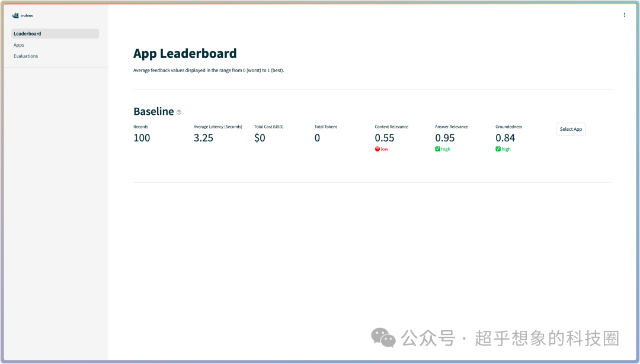Screen dimensions: 640x364
Task: Click the red low indicator under Context Relevance
Action: click(382, 149)
